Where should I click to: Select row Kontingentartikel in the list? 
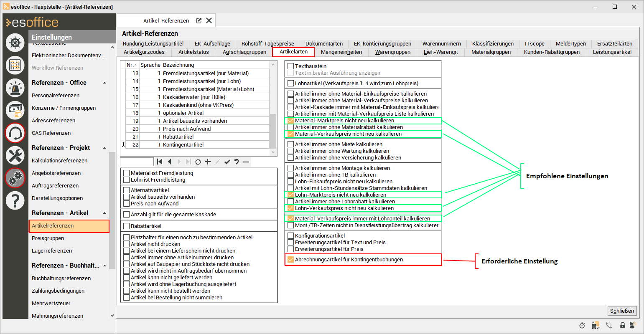tap(198, 144)
